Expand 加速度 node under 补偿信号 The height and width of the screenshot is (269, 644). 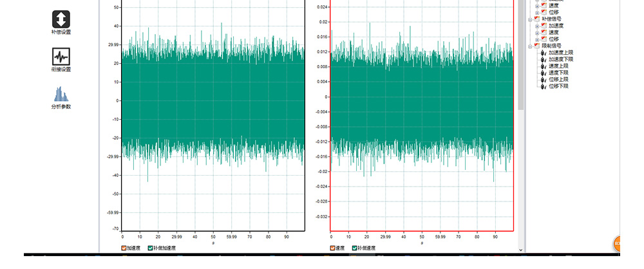tap(537, 26)
